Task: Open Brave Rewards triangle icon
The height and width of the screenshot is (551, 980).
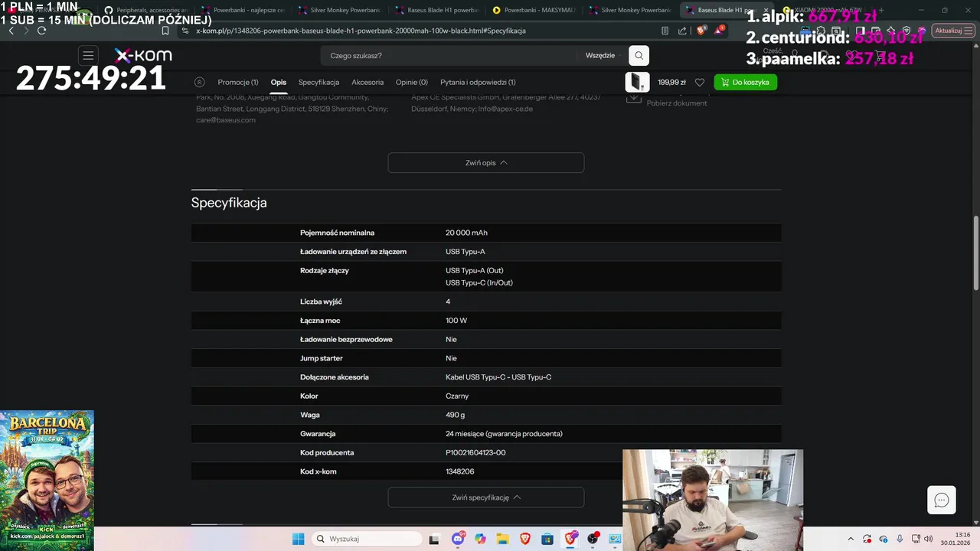Action: (719, 31)
